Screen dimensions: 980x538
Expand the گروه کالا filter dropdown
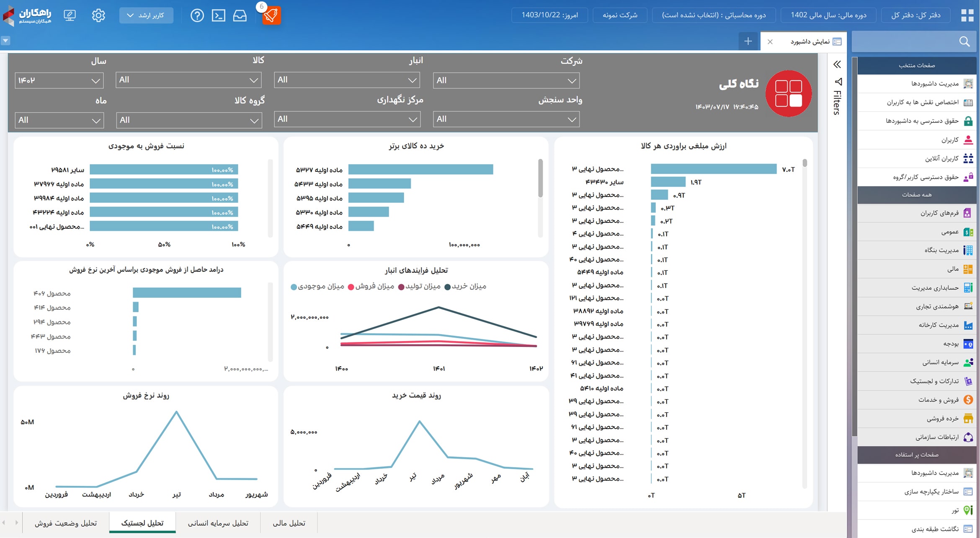click(x=189, y=120)
